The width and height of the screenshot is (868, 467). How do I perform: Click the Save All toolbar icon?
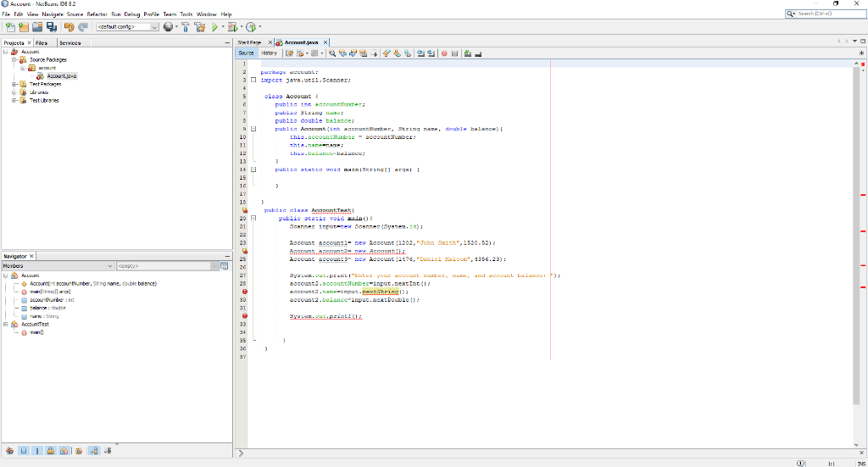53,26
